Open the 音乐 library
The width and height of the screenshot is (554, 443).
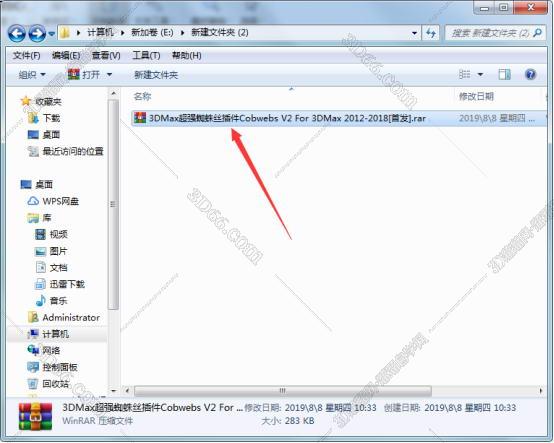tap(58, 301)
